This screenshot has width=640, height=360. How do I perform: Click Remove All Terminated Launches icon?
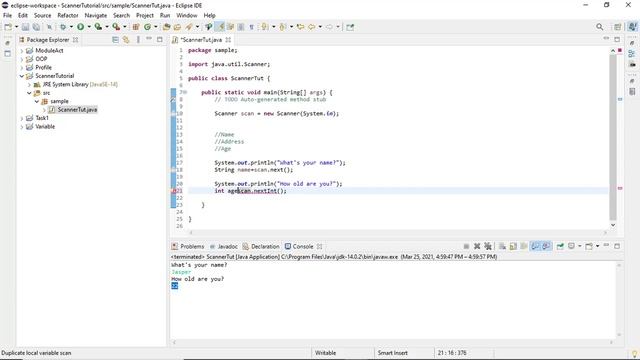(488, 246)
